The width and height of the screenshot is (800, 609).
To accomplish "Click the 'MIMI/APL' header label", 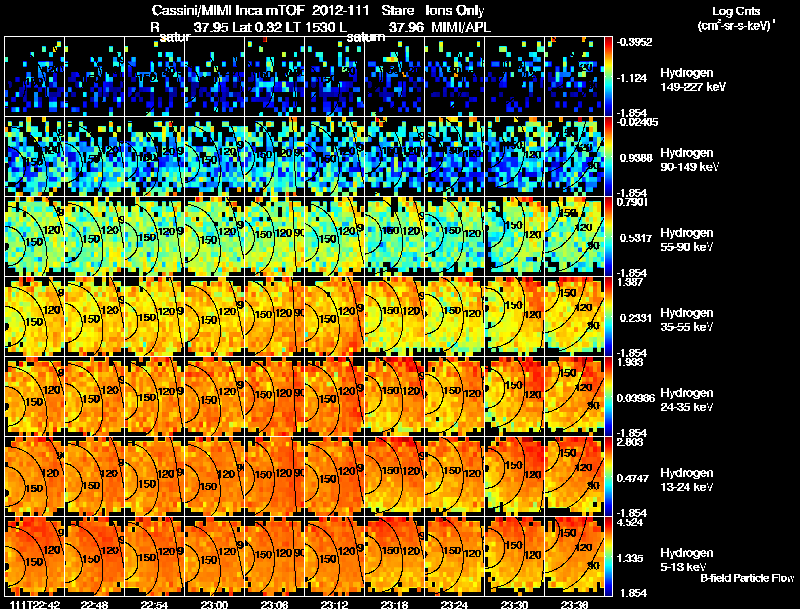I will point(461,27).
